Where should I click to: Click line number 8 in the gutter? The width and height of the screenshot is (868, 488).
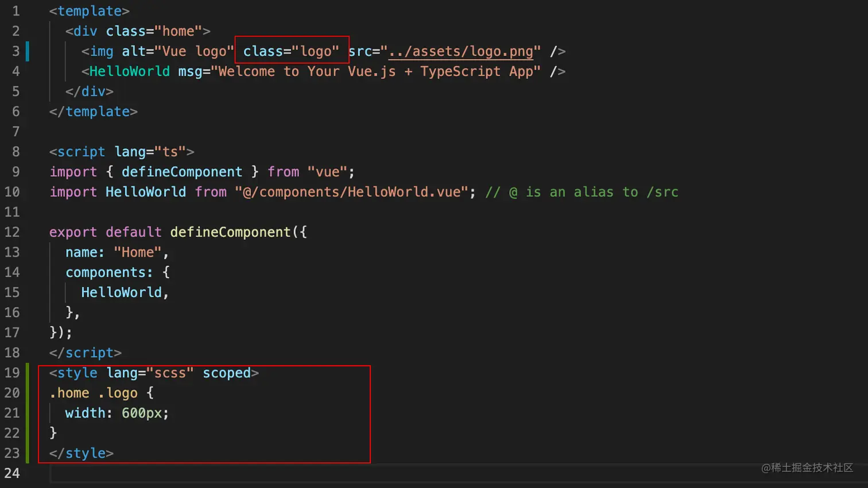pyautogui.click(x=15, y=152)
